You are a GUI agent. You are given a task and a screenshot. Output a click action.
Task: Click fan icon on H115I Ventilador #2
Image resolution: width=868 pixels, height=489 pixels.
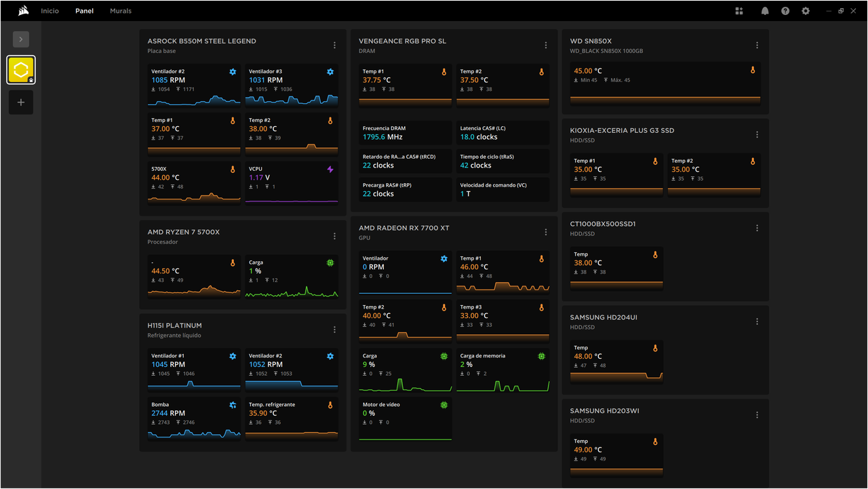coord(330,356)
